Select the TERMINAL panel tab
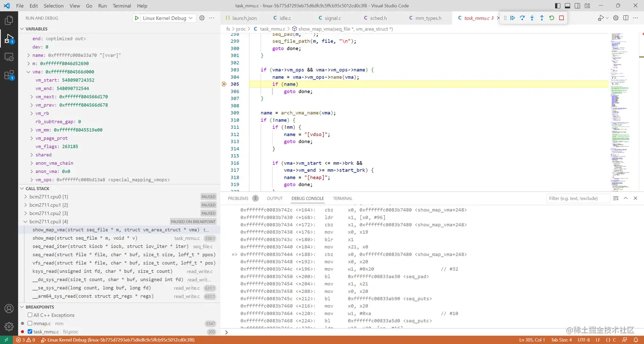The width and height of the screenshot is (644, 344). tap(342, 198)
